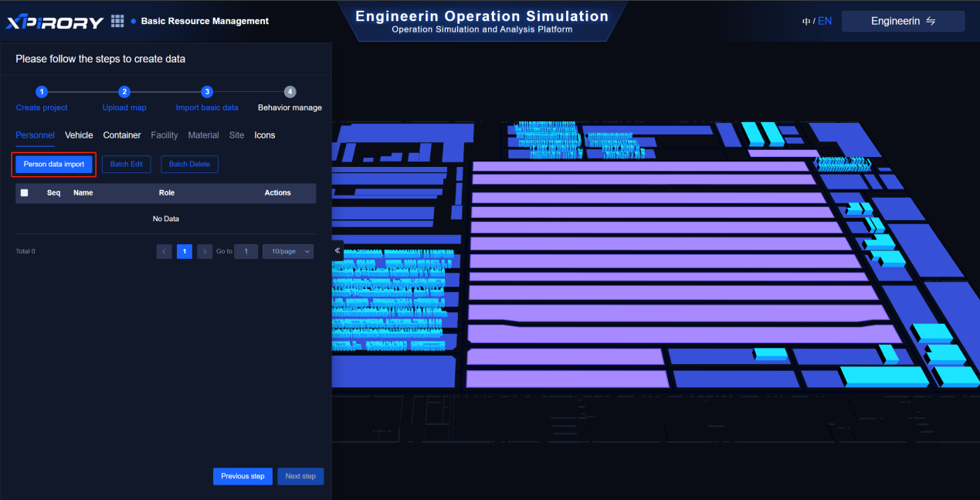Collapse the left panel with double-chevron icon
The height and width of the screenshot is (500, 980).
[x=337, y=251]
